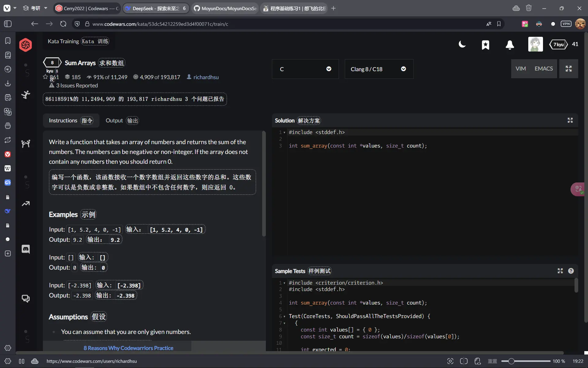Image resolution: width=588 pixels, height=368 pixels.
Task: Open the bookmarked kata collection icon
Action: [x=485, y=45]
